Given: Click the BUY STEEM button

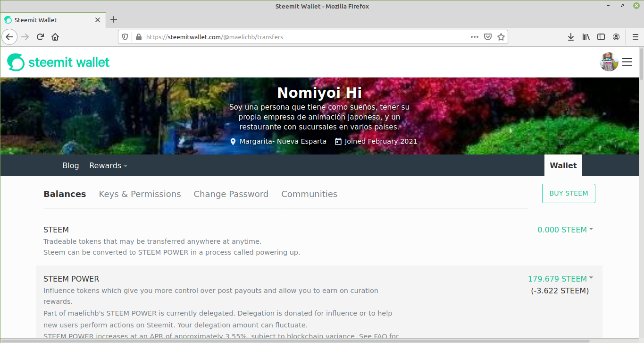Looking at the screenshot, I should (569, 193).
